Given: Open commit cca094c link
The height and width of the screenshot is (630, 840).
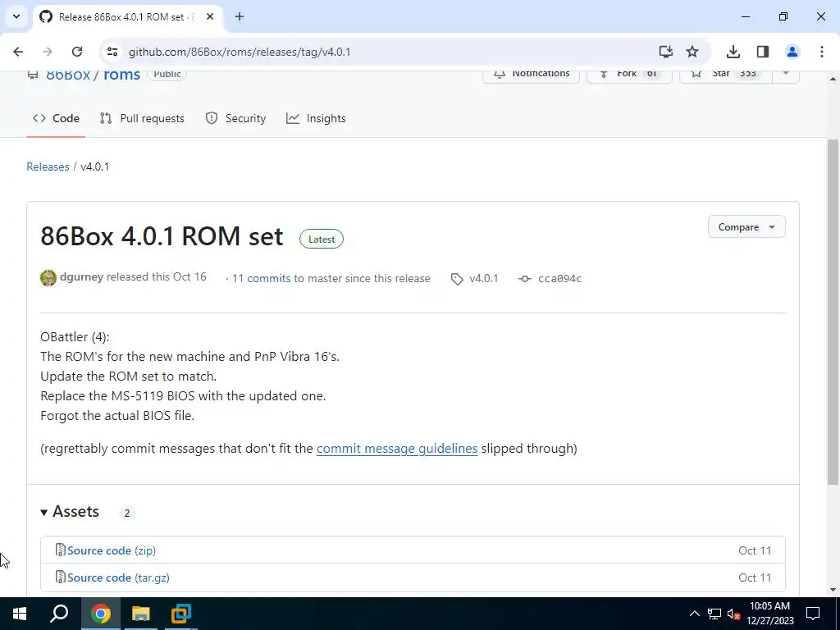Looking at the screenshot, I should pyautogui.click(x=559, y=279).
